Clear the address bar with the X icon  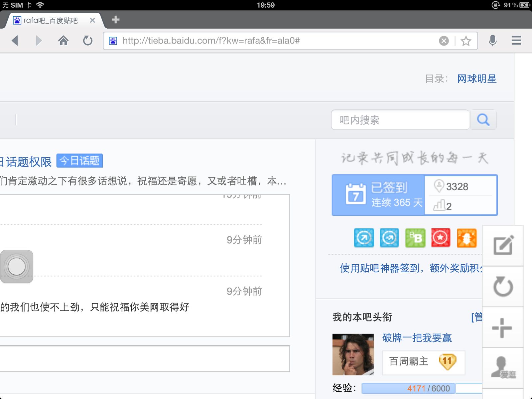point(444,41)
